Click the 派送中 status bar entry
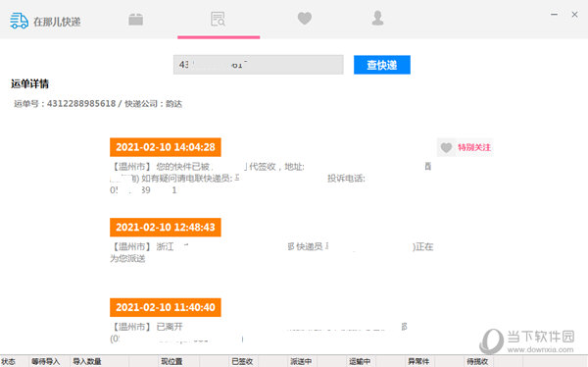This screenshot has height=367, width=588. pos(301,361)
